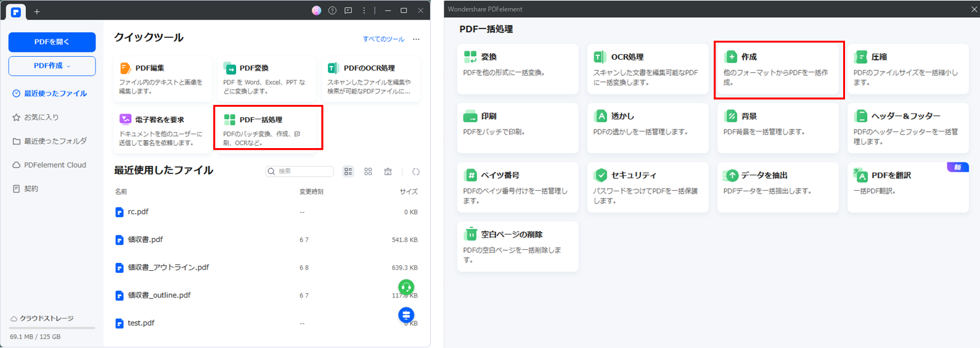Open the PDFのOCR処理 quick tool
Image resolution: width=980 pixels, height=348 pixels.
[x=371, y=79]
